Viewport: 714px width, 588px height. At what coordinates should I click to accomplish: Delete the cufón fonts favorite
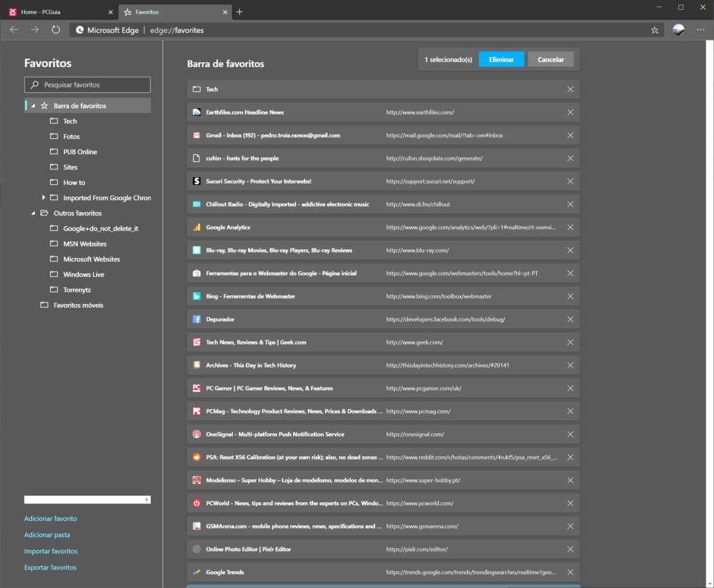[570, 158]
